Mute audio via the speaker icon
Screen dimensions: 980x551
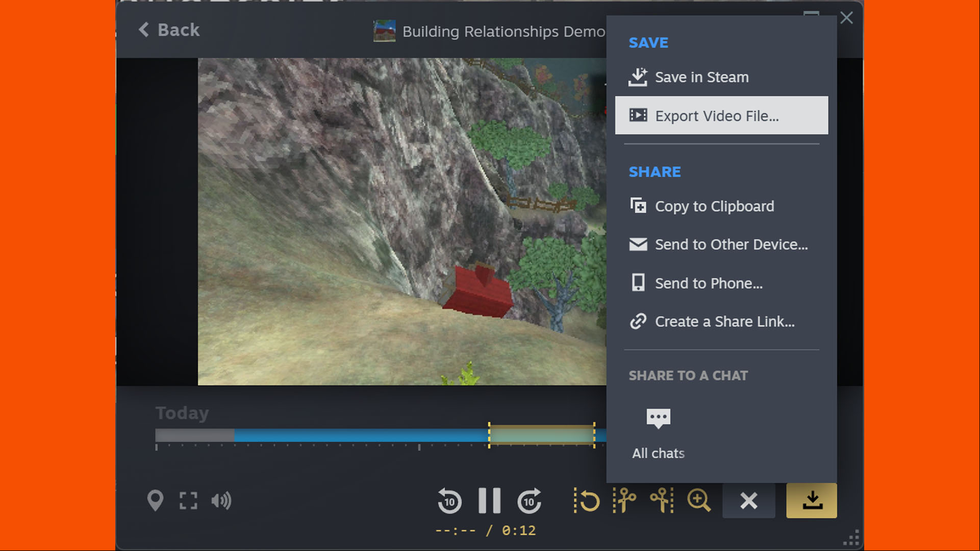pos(221,501)
